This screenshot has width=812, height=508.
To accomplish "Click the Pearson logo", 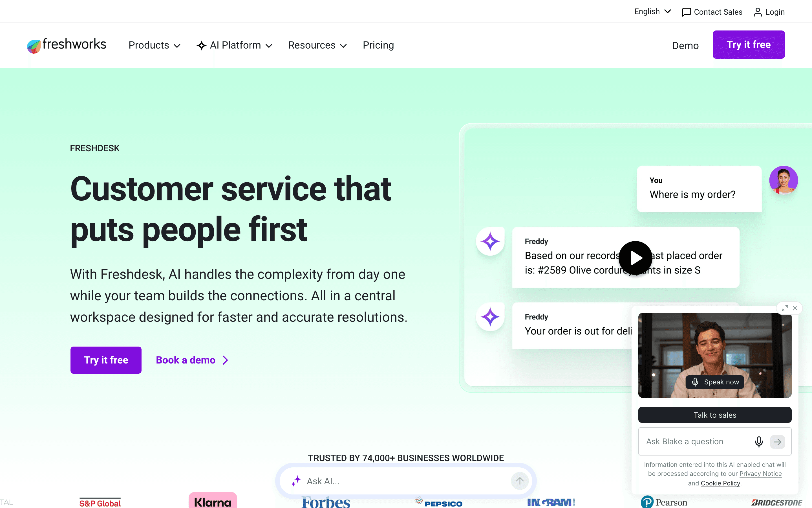I will pos(664,502).
